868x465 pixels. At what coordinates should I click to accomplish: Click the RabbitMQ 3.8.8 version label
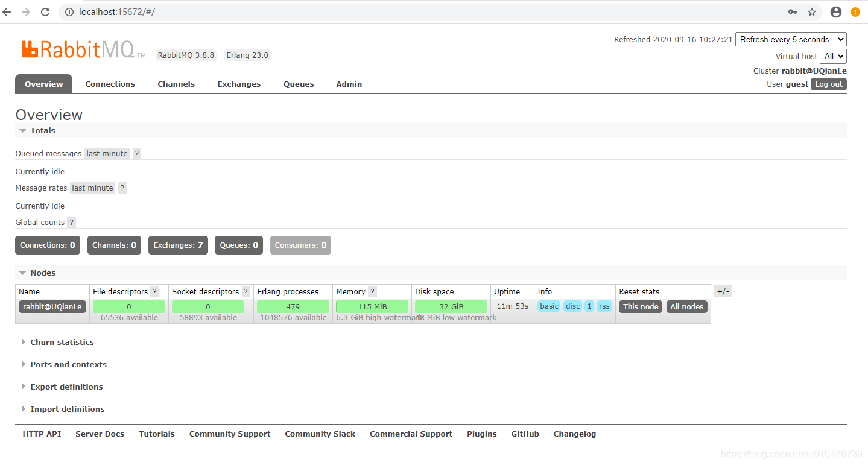pos(186,55)
